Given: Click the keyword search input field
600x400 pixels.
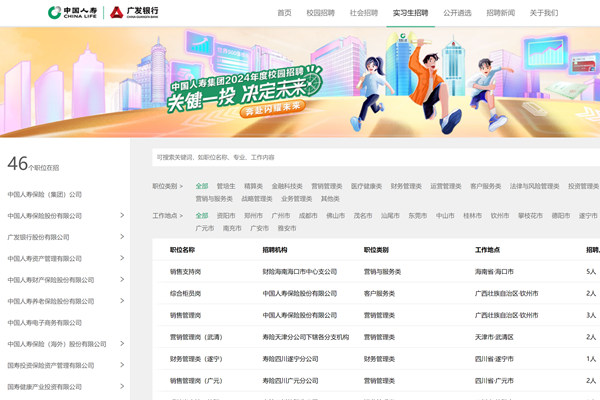Looking at the screenshot, I should 376,157.
